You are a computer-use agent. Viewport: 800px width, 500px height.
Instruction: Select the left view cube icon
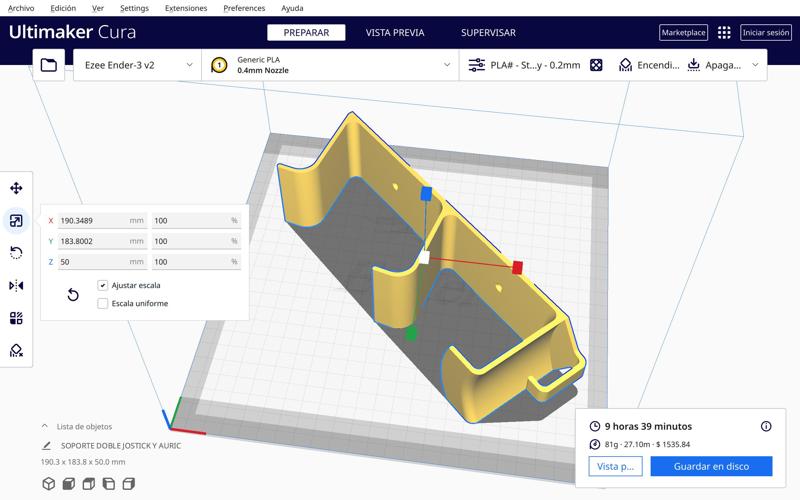[x=109, y=484]
